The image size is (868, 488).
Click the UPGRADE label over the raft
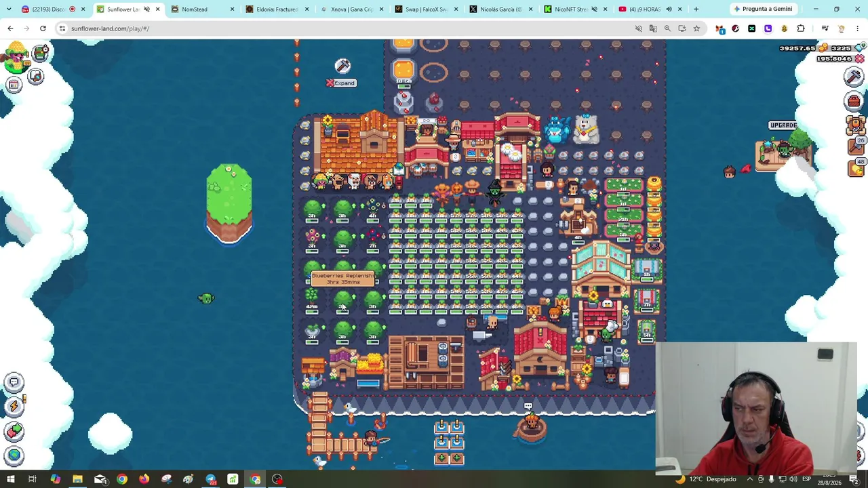tap(783, 125)
